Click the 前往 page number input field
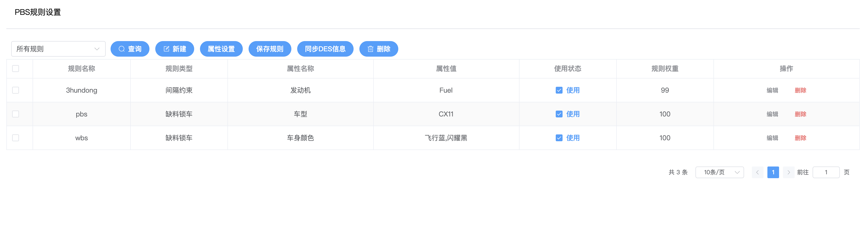Screen dimensions: 868x228 [x=825, y=172]
